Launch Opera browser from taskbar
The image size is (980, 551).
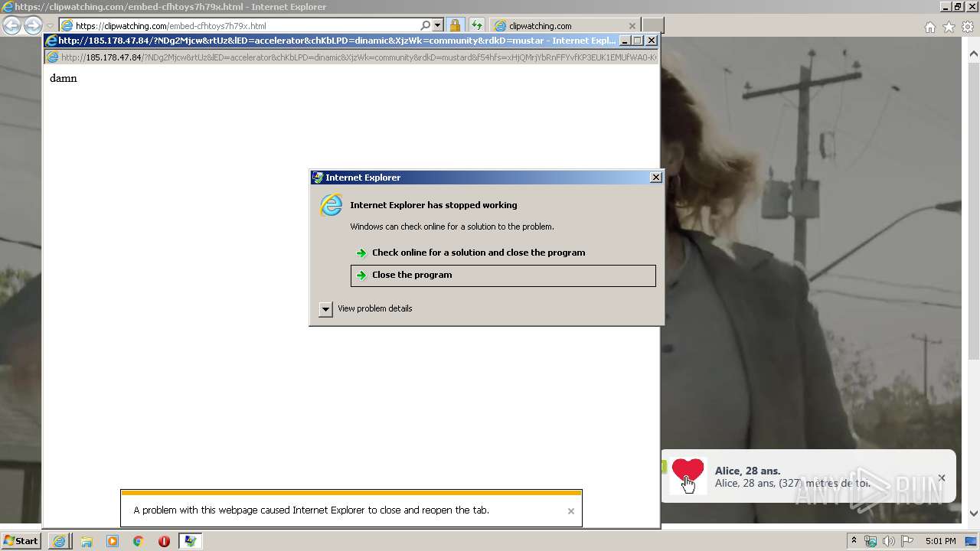click(x=164, y=541)
